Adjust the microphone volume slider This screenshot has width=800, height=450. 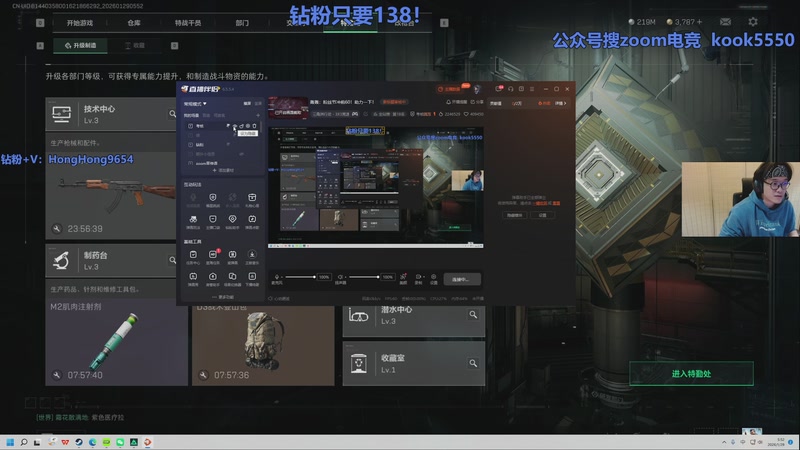tap(302, 277)
